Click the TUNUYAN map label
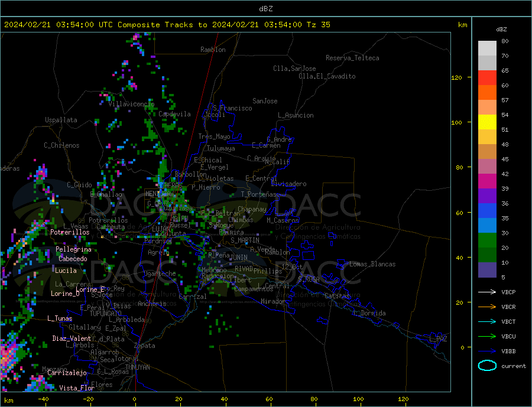 [137, 367]
